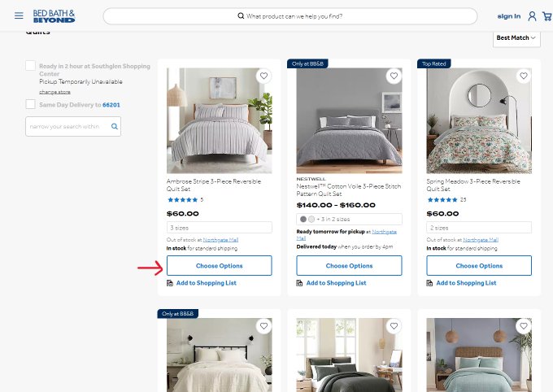Image resolution: width=553 pixels, height=392 pixels.
Task: Favorite the Nestwell Cotton Voile quilt heart
Action: click(x=394, y=76)
